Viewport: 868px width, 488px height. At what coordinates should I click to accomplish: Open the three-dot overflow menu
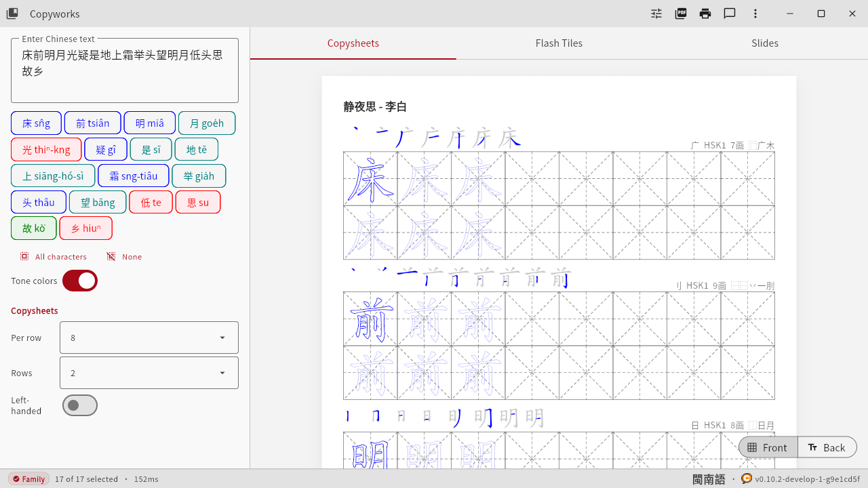pos(753,14)
